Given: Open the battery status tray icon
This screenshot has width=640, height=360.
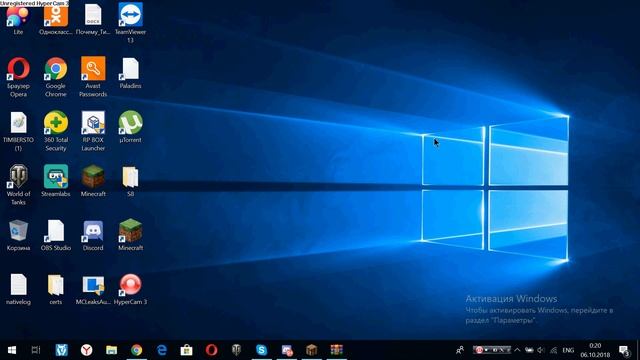Looking at the screenshot, I should tap(529, 350).
